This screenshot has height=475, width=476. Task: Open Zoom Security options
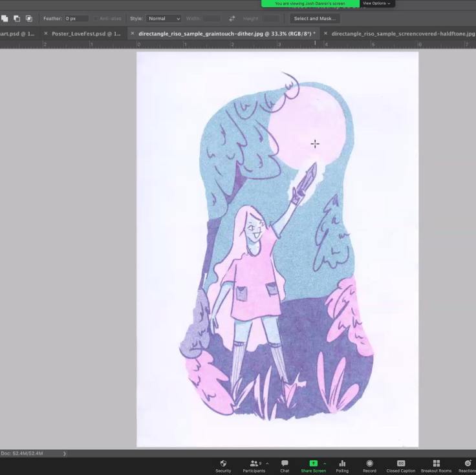pos(223,465)
